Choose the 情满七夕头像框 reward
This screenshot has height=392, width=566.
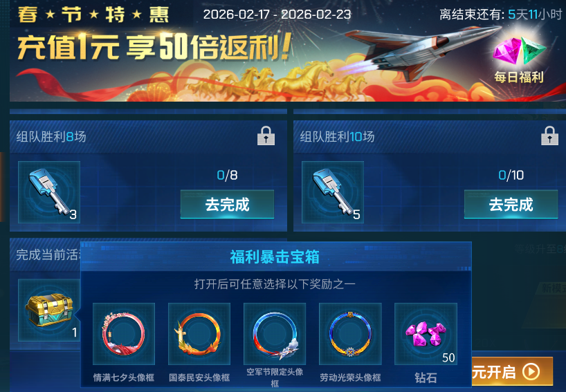coord(124,334)
